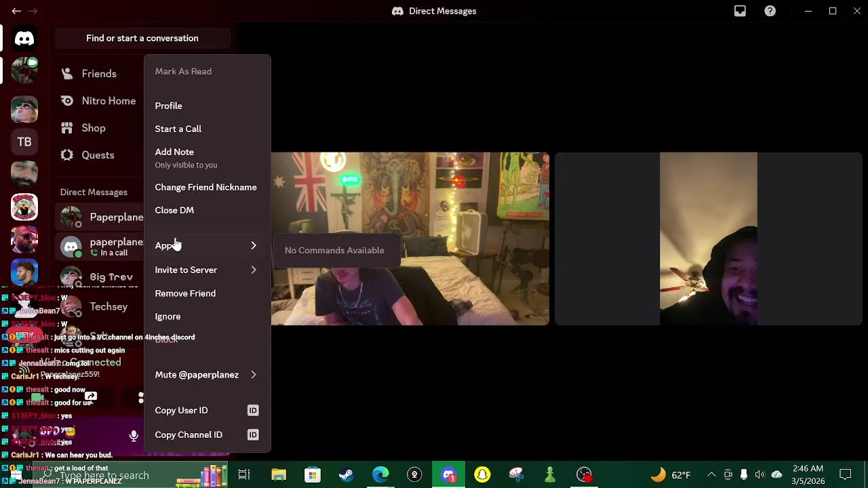Select the laughing man video tile
This screenshot has height=488, width=868.
click(x=709, y=239)
